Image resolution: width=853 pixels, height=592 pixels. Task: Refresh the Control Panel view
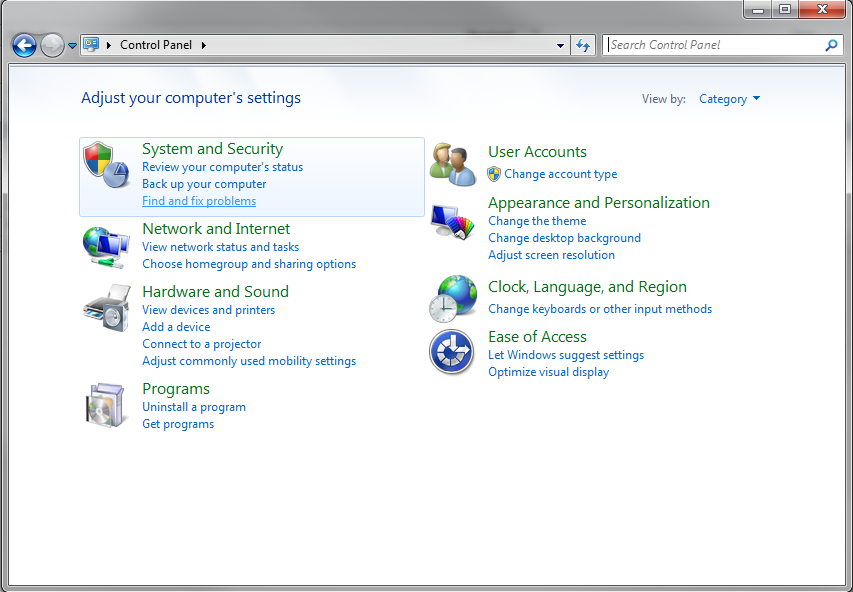point(583,45)
